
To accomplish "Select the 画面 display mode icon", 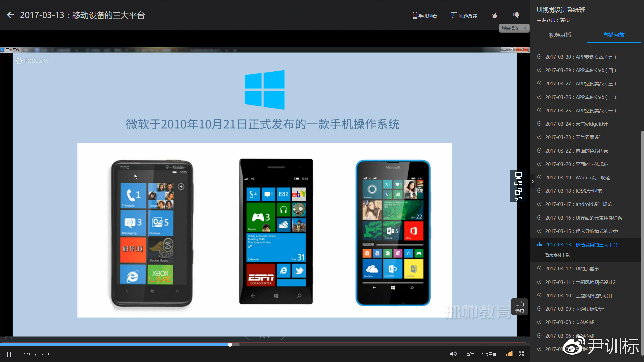I will coord(518,178).
